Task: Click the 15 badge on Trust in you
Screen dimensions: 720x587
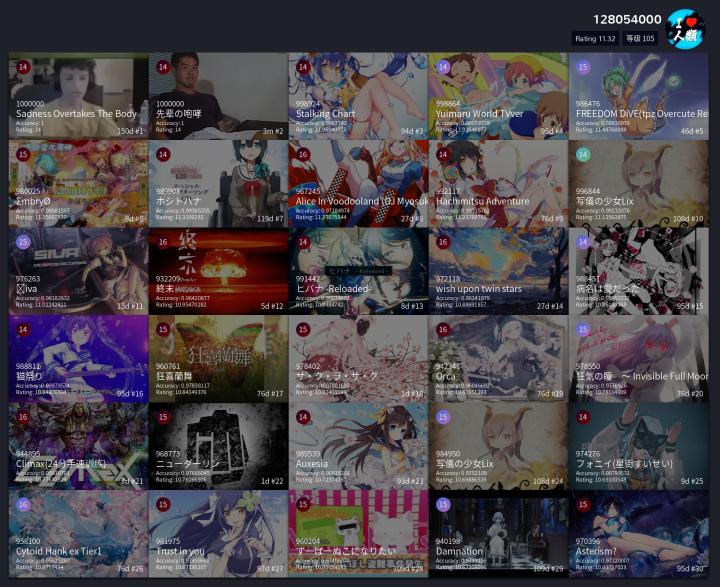Action: (x=163, y=504)
